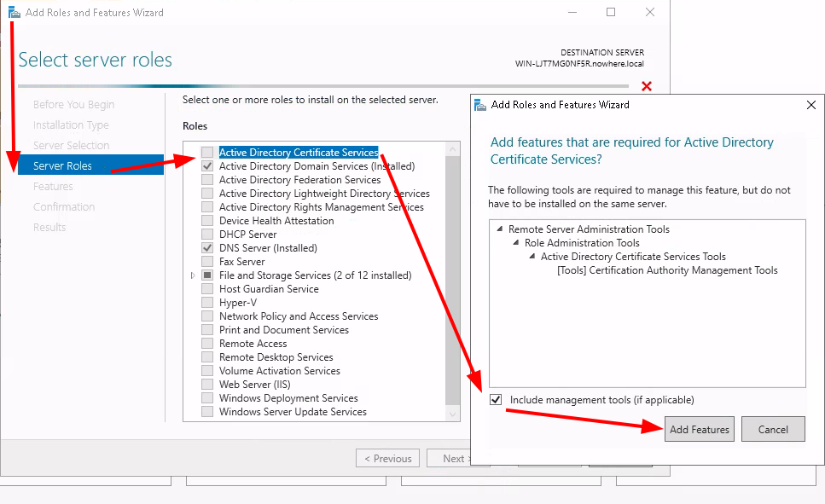Check Windows Server Update Services checkbox

(207, 413)
